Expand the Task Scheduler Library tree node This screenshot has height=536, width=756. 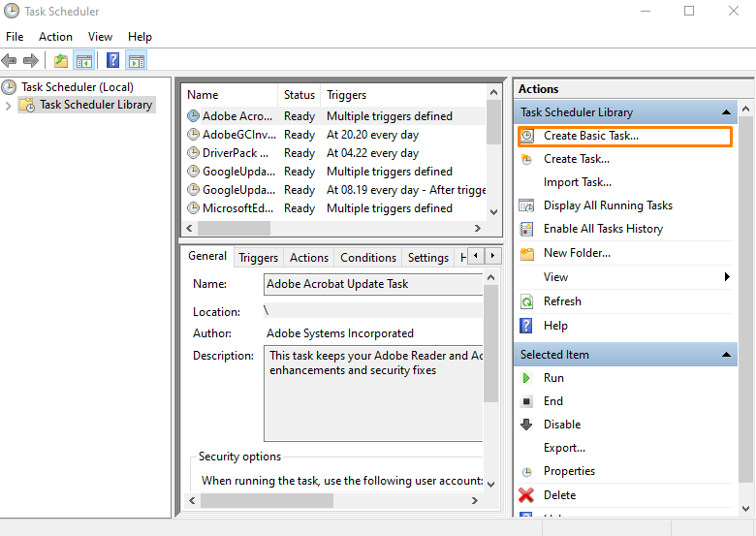[8, 106]
